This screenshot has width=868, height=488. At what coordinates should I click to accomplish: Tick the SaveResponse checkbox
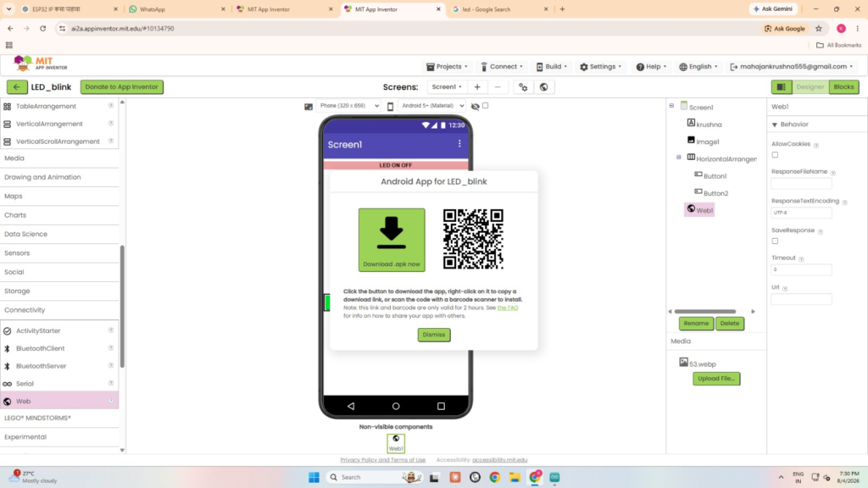(x=775, y=241)
